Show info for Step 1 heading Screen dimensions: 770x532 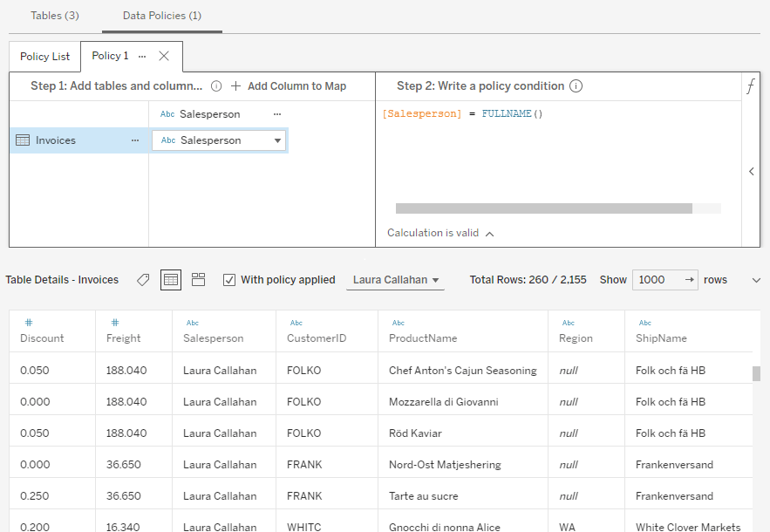click(x=216, y=86)
